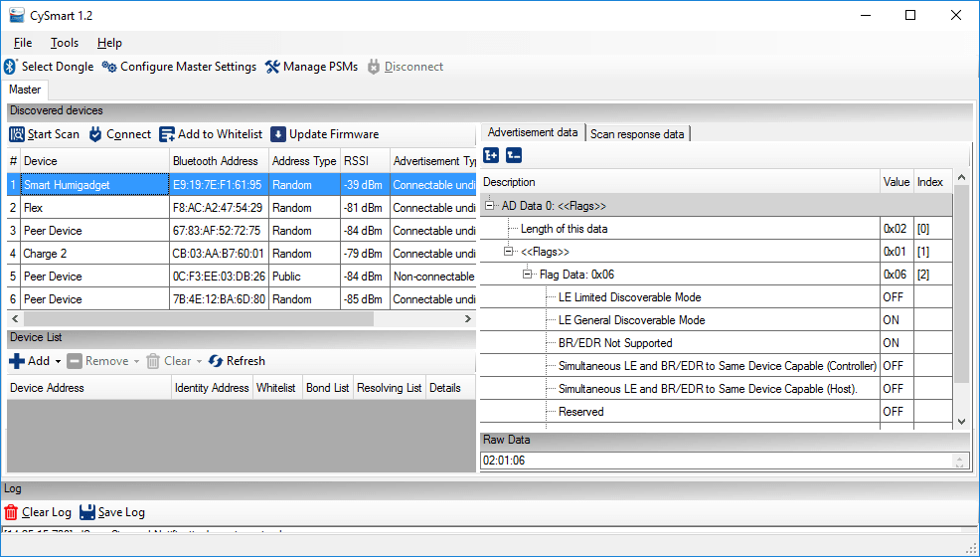The image size is (980, 557).
Task: Click LE General Discoverable Mode row
Action: coord(717,320)
